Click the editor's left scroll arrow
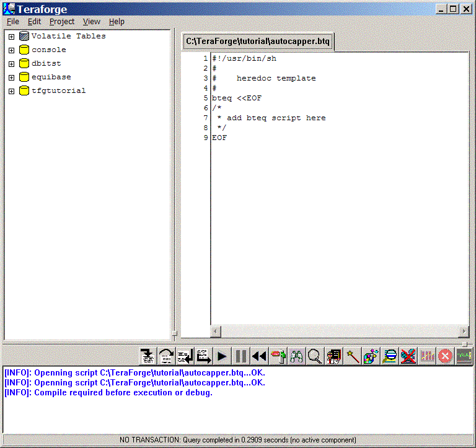This screenshot has height=448, width=476. (x=216, y=331)
